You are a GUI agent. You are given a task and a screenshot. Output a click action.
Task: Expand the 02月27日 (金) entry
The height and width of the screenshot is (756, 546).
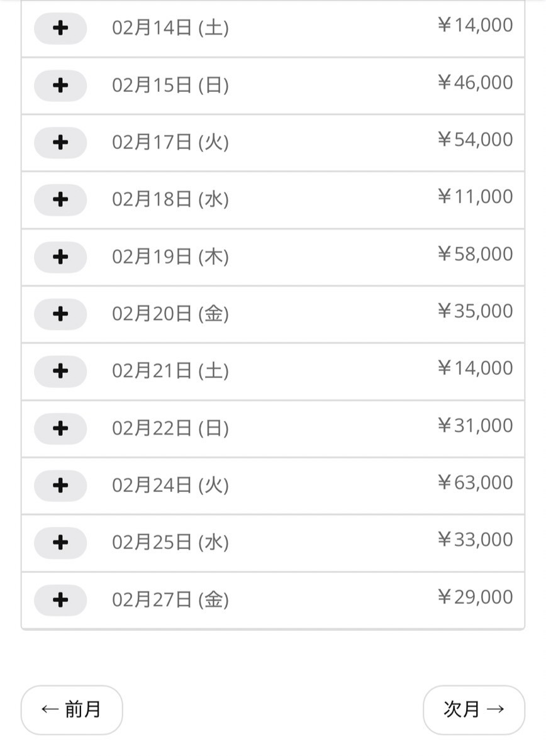pyautogui.click(x=60, y=600)
